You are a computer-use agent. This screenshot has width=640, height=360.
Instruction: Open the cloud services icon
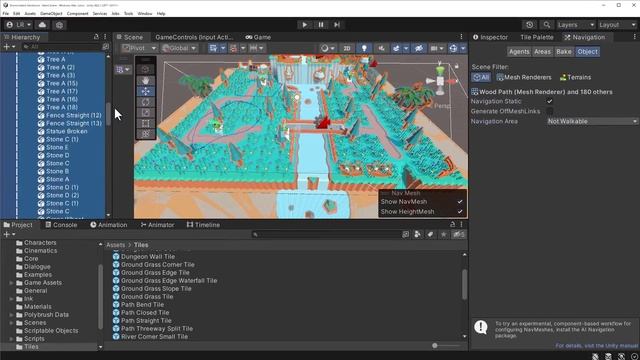[42, 25]
